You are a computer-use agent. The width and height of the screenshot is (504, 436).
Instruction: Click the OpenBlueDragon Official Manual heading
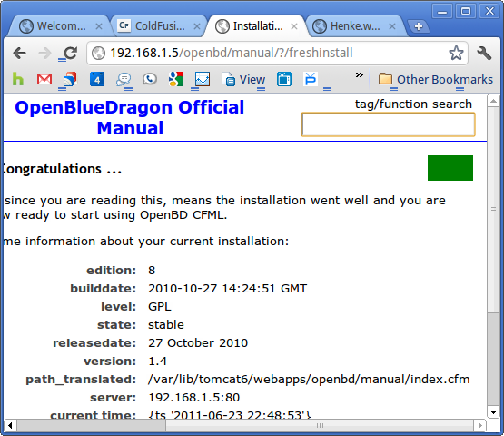pos(130,117)
